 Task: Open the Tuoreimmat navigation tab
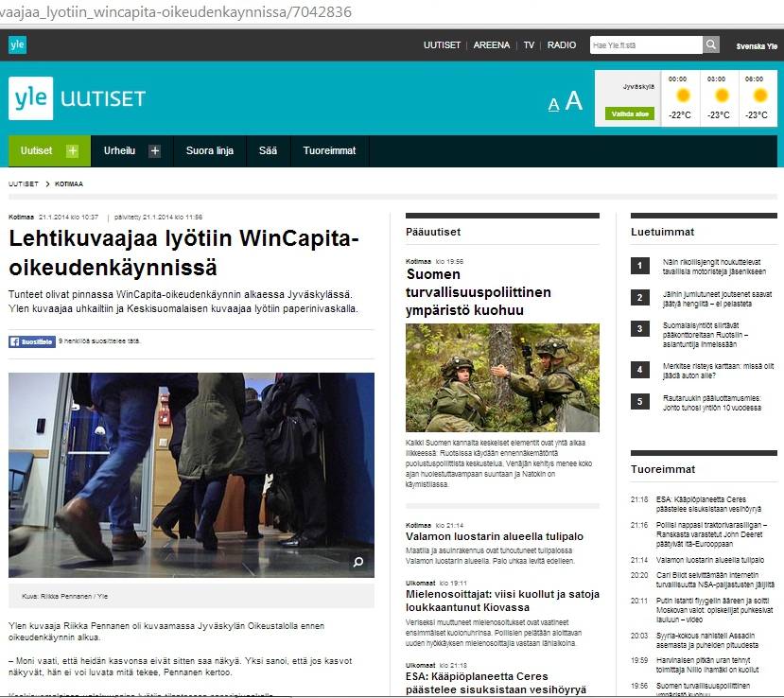[328, 151]
